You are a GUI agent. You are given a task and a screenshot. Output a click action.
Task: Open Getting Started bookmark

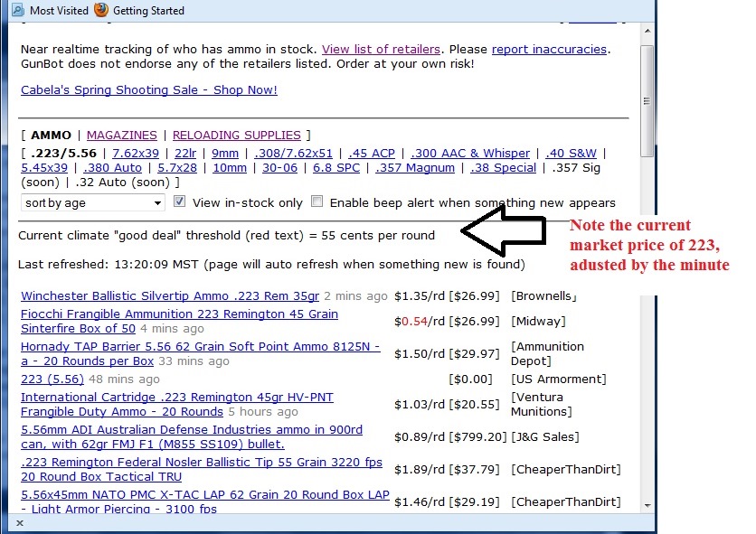148,10
